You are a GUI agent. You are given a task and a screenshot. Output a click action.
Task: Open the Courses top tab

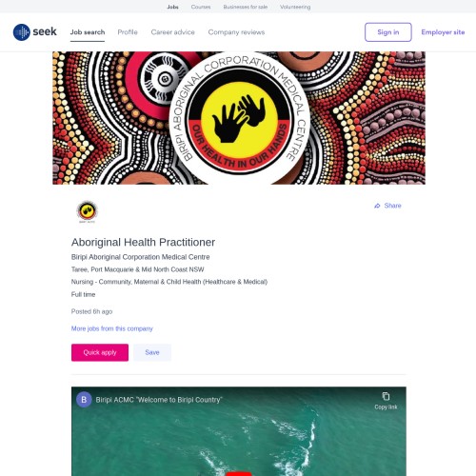pyautogui.click(x=201, y=7)
